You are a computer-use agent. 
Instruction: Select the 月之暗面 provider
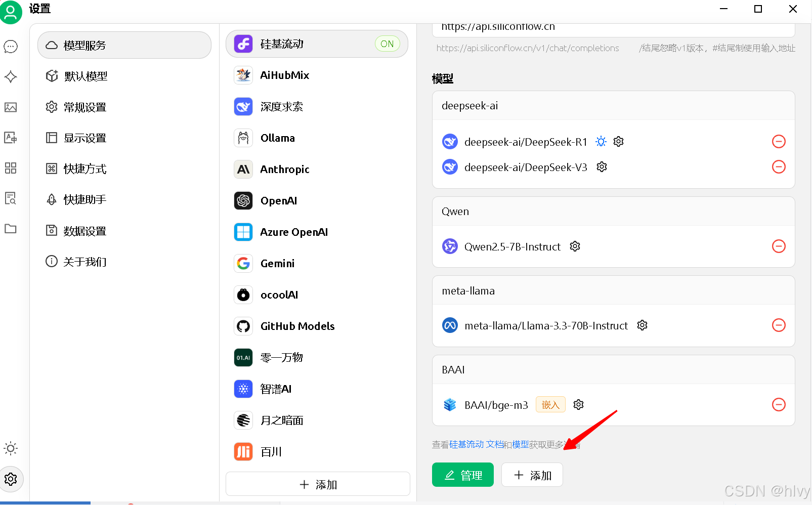[317, 420]
